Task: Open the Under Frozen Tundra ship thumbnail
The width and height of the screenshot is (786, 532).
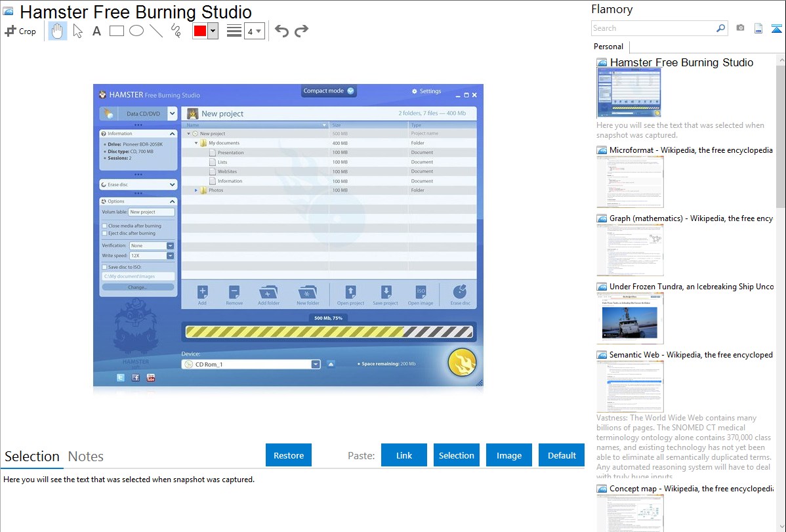Action: [x=630, y=318]
